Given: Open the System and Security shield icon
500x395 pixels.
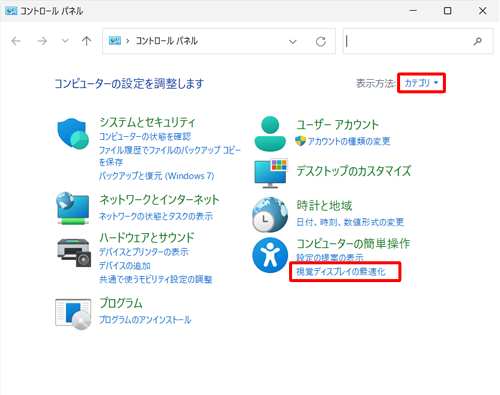Looking at the screenshot, I should pyautogui.click(x=73, y=134).
